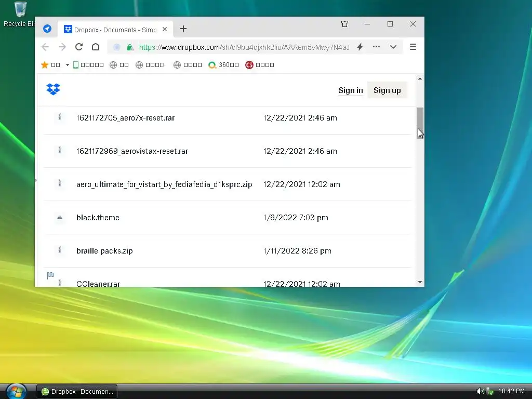Click the network tray icon
The height and width of the screenshot is (399, 532).
click(x=490, y=391)
